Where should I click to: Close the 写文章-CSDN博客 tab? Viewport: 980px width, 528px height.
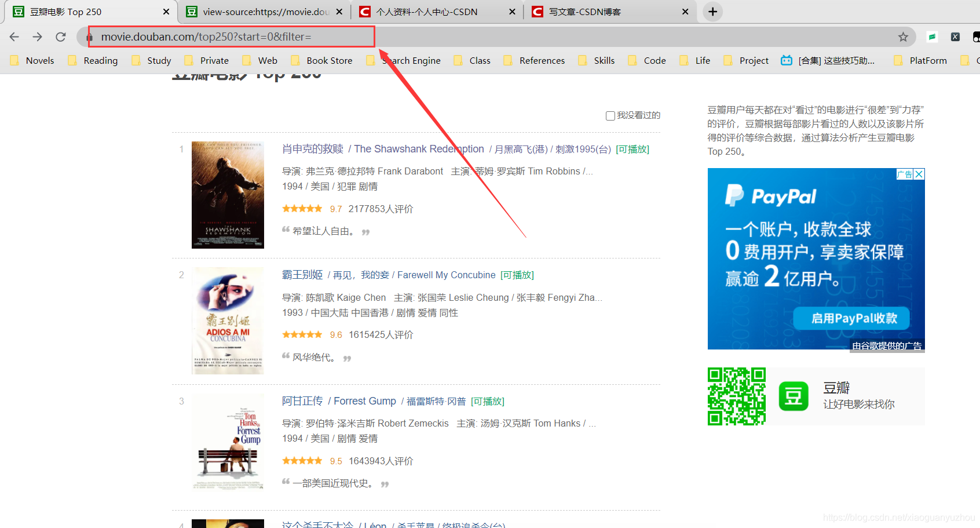point(685,12)
